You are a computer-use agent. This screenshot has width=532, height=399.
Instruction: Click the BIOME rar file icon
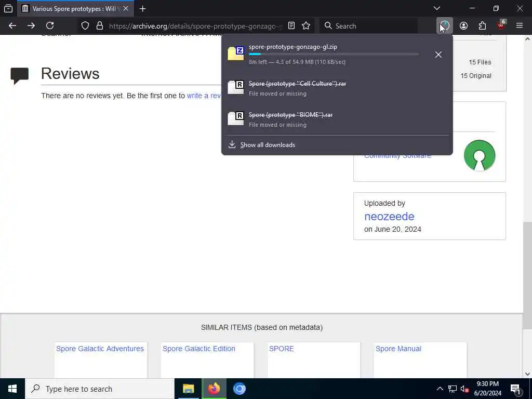click(x=236, y=119)
